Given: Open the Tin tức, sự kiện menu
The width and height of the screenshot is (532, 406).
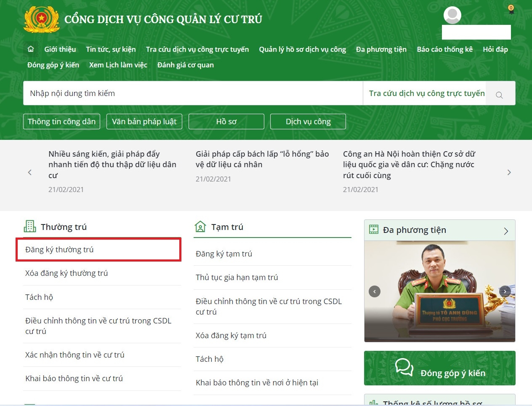Looking at the screenshot, I should click(111, 49).
